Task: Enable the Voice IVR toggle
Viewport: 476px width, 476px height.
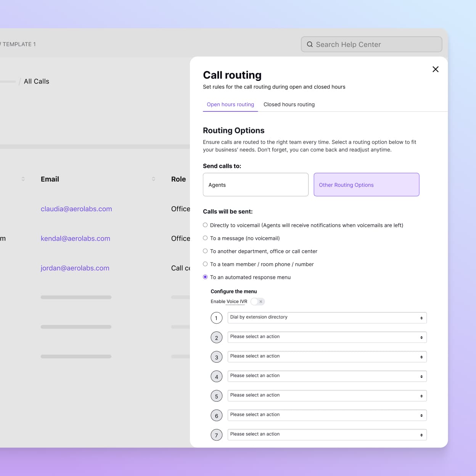Action: click(257, 302)
